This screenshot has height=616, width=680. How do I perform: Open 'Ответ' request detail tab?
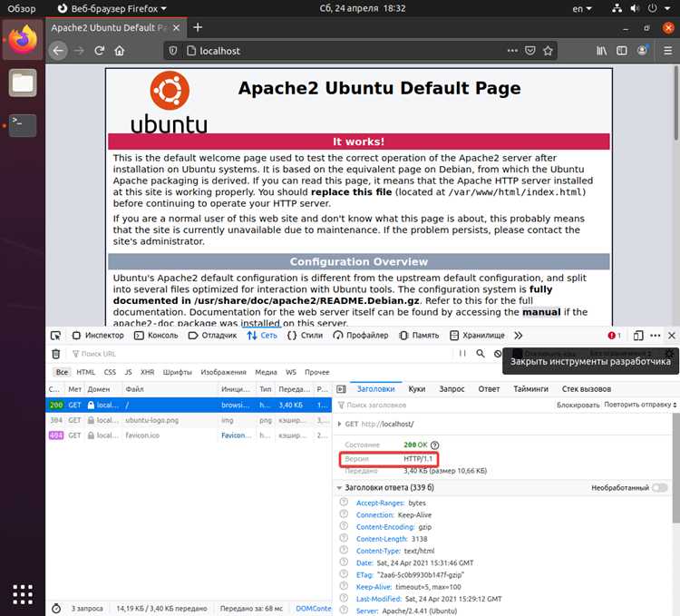(489, 389)
